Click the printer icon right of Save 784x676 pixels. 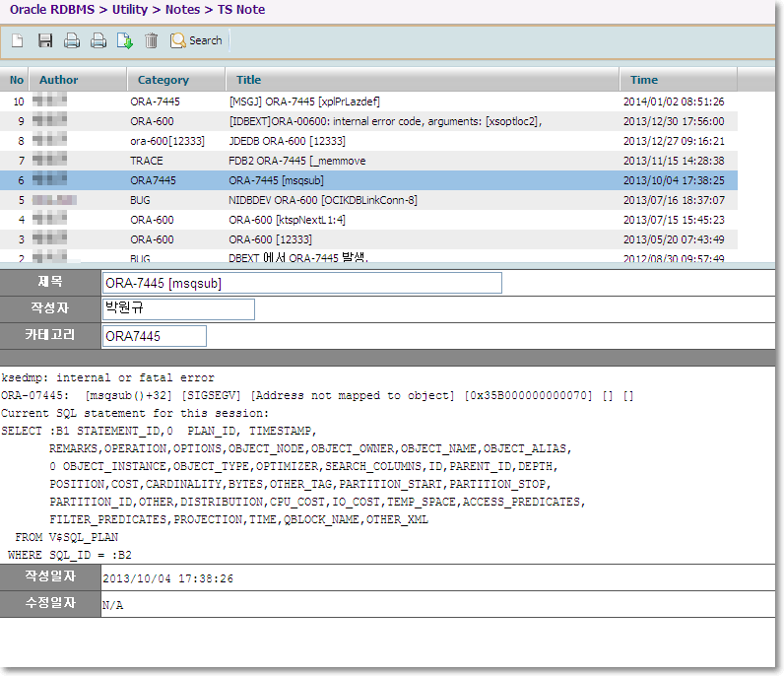pos(72,40)
